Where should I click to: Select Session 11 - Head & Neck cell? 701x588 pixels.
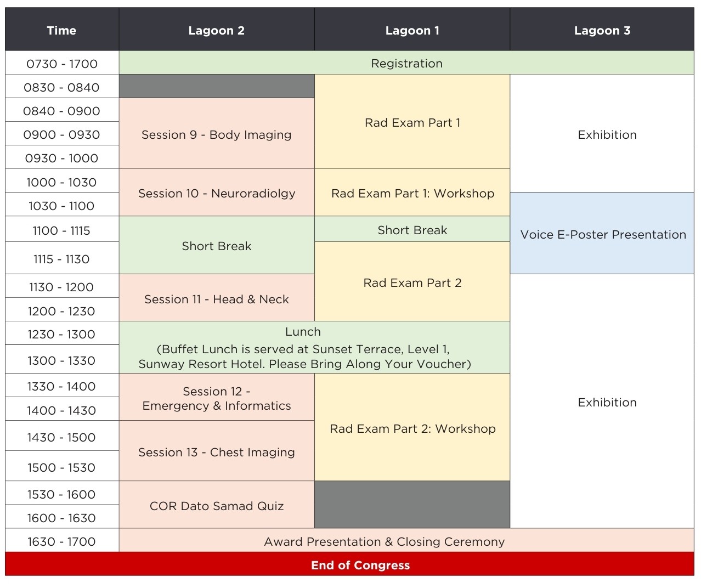pyautogui.click(x=216, y=299)
